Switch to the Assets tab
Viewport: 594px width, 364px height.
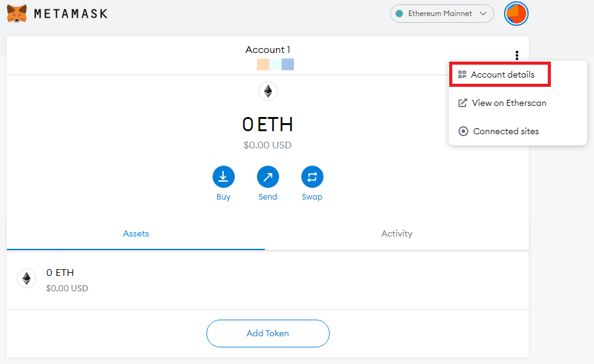136,233
